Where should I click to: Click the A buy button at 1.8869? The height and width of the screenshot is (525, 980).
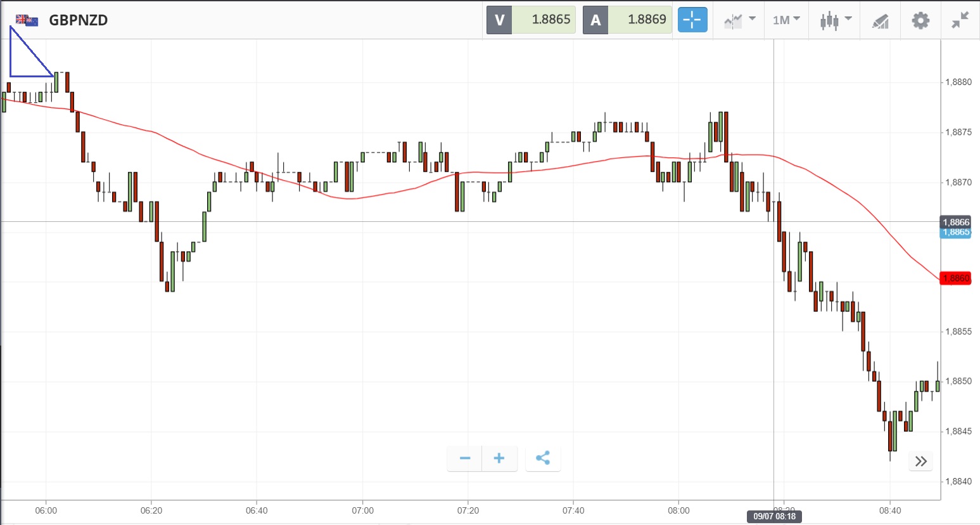point(627,20)
